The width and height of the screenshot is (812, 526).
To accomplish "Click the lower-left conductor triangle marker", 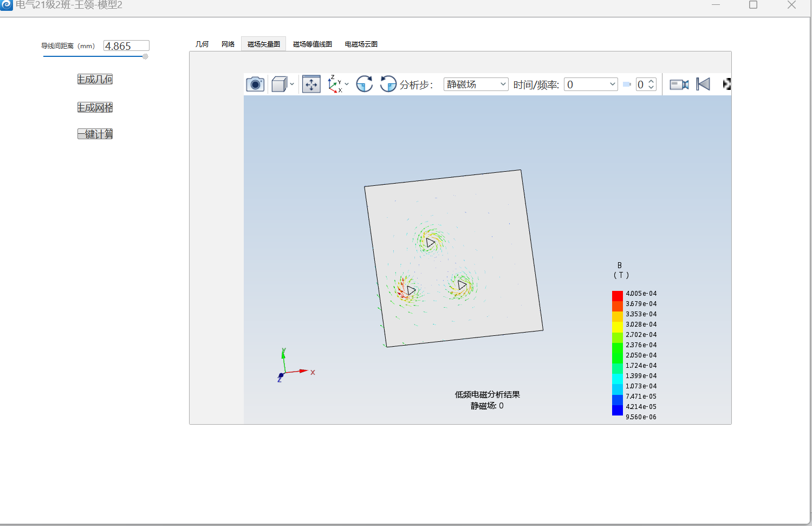I will click(411, 290).
